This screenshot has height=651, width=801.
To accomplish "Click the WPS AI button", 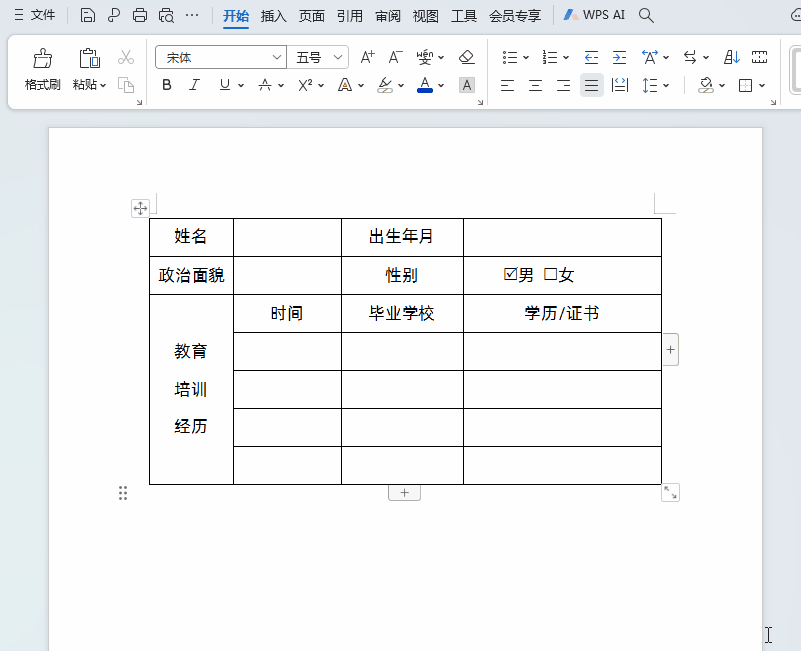I will (x=595, y=15).
